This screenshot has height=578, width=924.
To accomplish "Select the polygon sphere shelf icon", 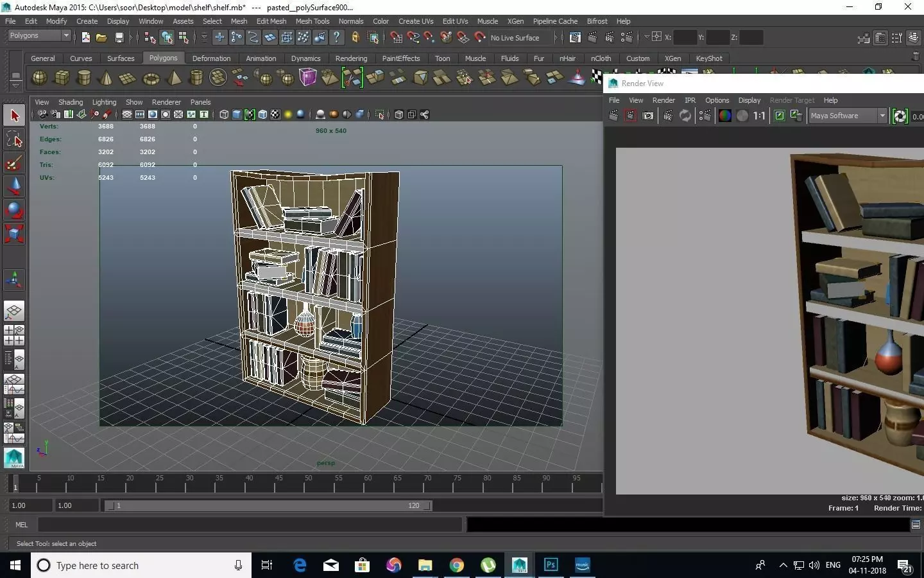I will (x=39, y=78).
